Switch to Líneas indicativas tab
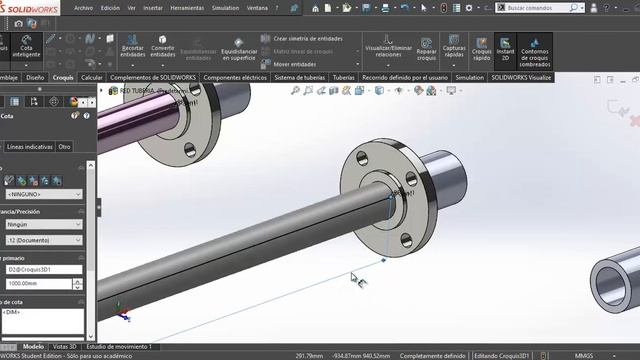This screenshot has height=360, width=640. [30, 147]
